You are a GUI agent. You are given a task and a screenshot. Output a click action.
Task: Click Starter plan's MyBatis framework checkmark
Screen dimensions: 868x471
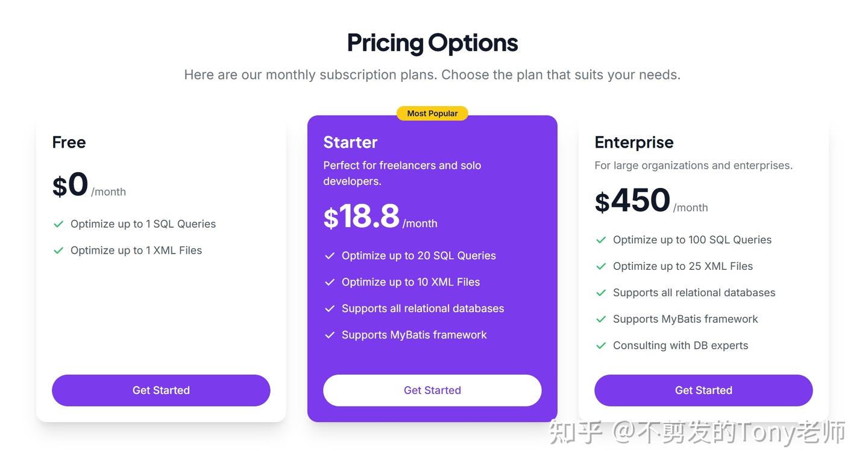click(330, 335)
